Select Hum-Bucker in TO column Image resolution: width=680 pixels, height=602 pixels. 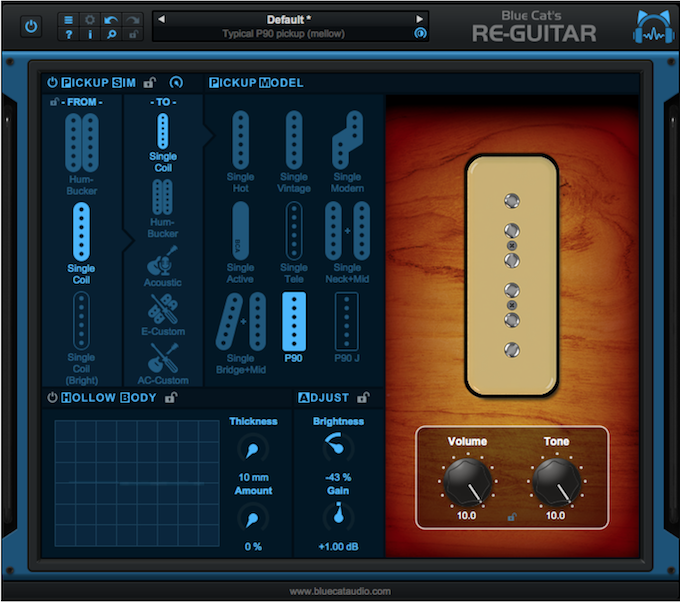click(163, 209)
